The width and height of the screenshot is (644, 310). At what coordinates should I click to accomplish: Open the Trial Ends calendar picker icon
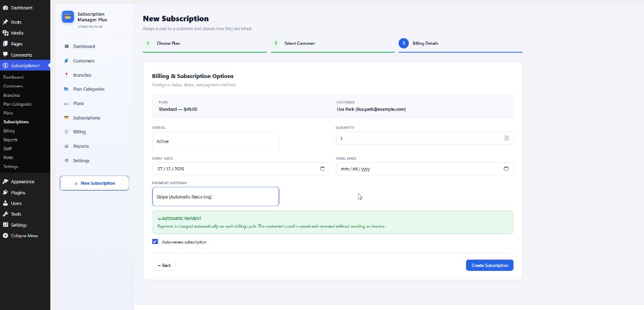click(506, 169)
